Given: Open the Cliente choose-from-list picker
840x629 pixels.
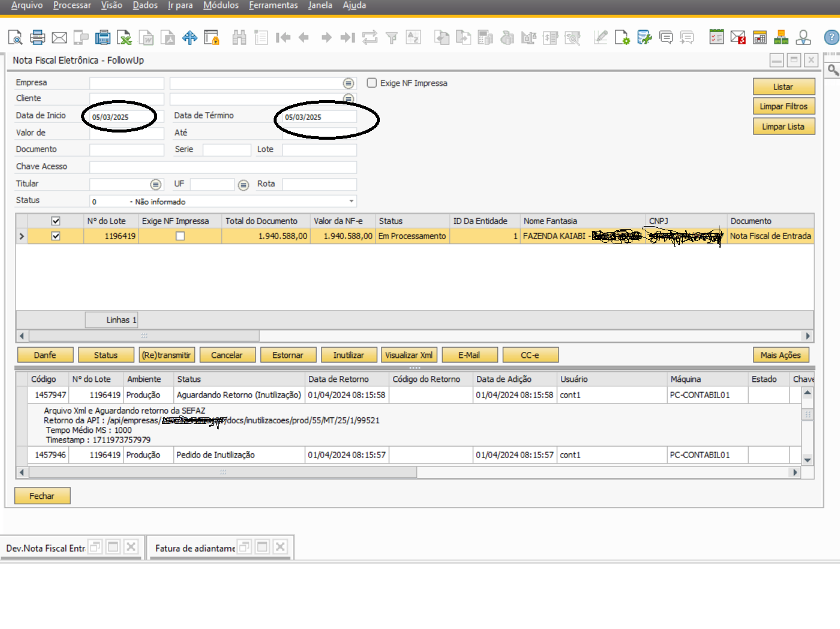Looking at the screenshot, I should pyautogui.click(x=349, y=98).
